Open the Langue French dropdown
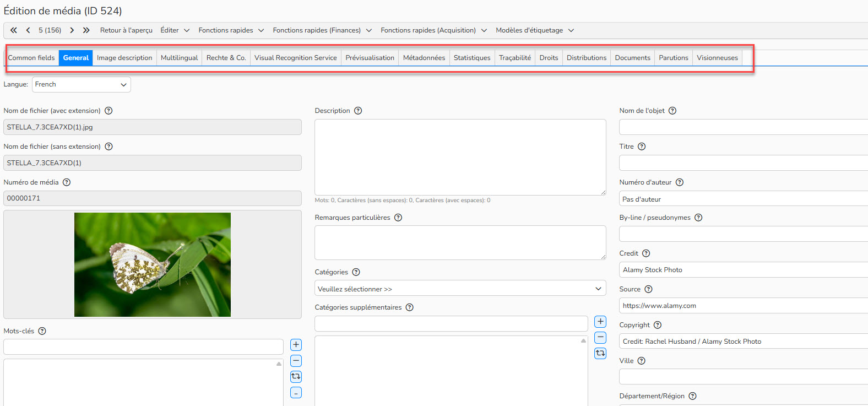Viewport: 868px width, 406px height. click(x=82, y=84)
